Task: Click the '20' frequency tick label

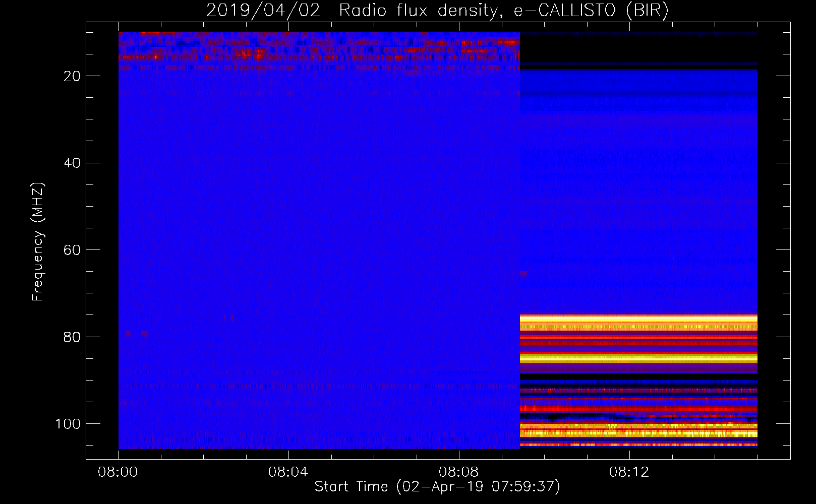Action: click(x=73, y=76)
